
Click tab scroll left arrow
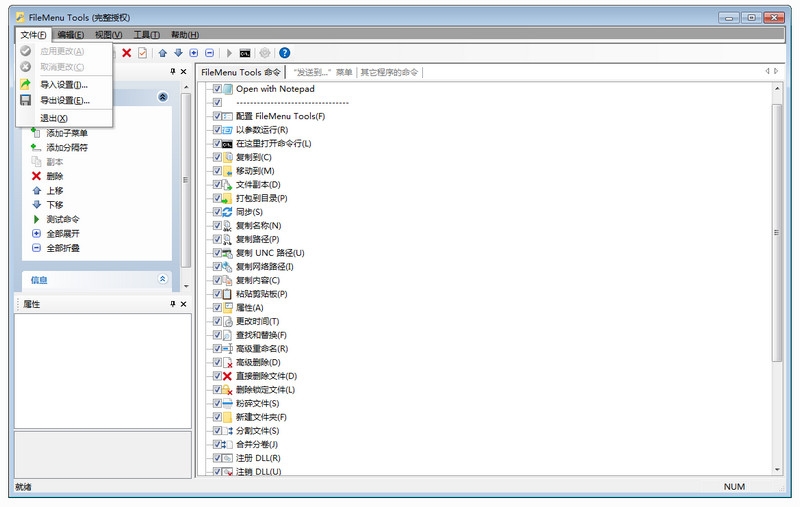tap(767, 71)
